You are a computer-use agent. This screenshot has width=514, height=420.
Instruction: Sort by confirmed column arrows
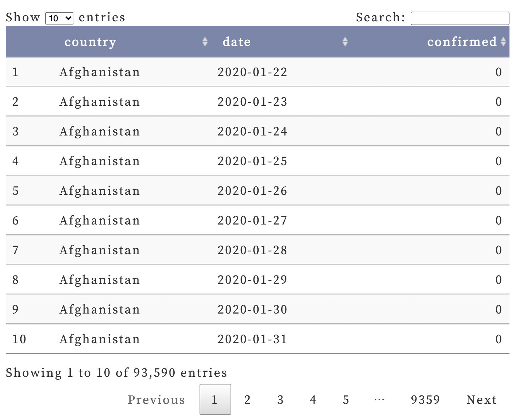click(x=503, y=42)
